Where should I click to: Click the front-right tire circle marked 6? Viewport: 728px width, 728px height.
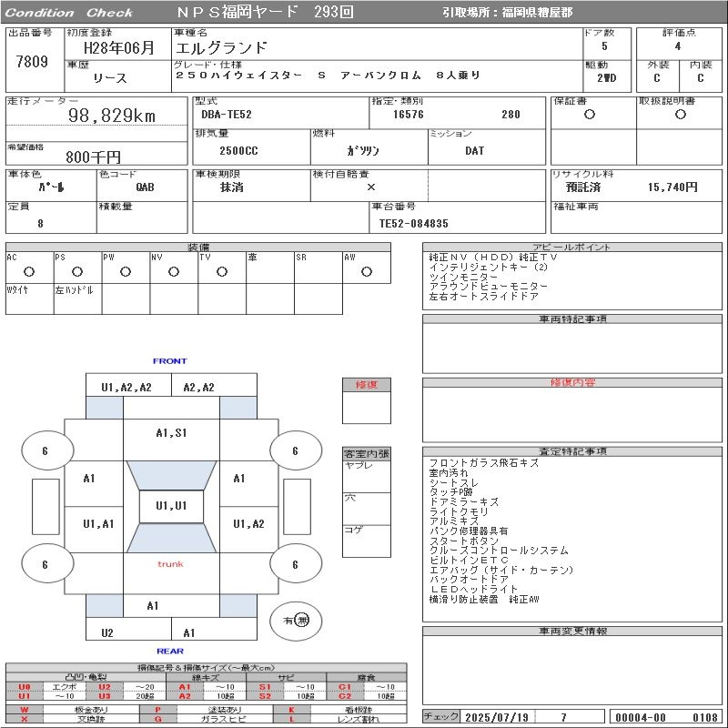(x=295, y=450)
